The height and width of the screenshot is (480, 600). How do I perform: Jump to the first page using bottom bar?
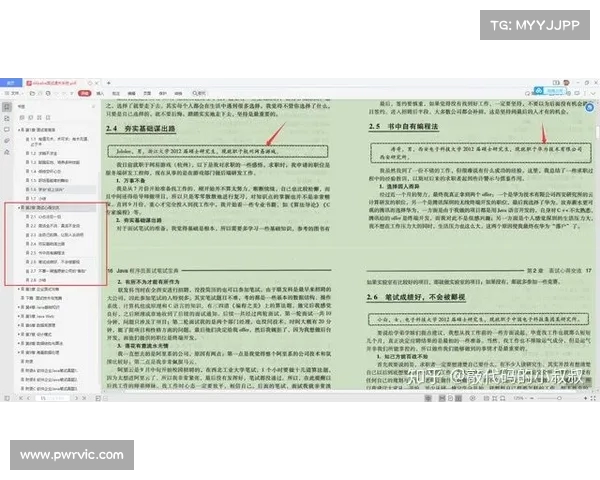(x=21, y=398)
